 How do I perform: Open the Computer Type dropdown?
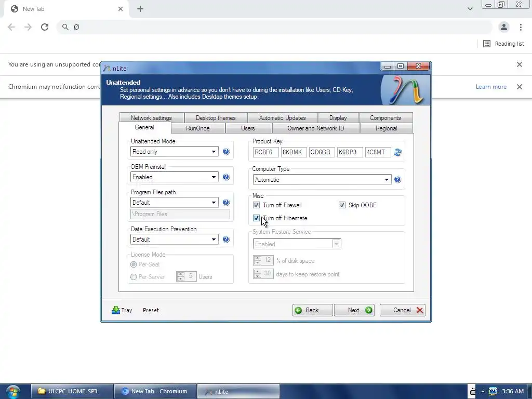pos(322,179)
